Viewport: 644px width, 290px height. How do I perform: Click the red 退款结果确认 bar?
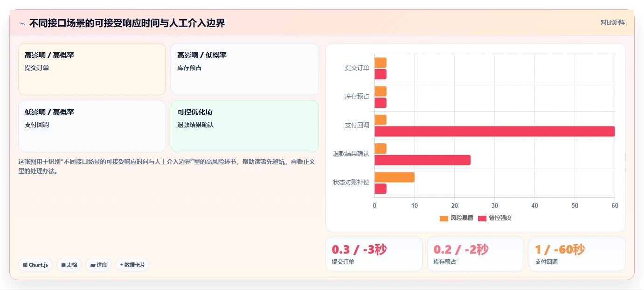422,160
